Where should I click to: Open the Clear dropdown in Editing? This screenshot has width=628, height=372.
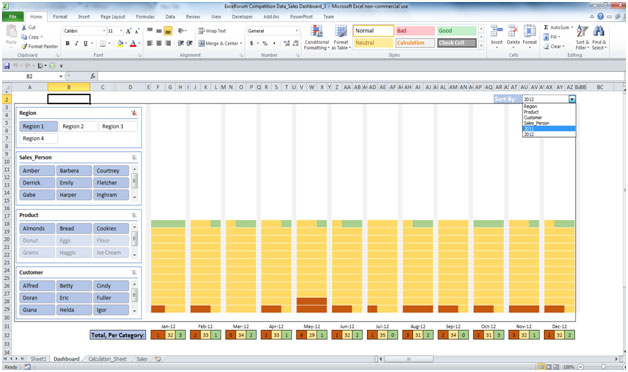[564, 46]
